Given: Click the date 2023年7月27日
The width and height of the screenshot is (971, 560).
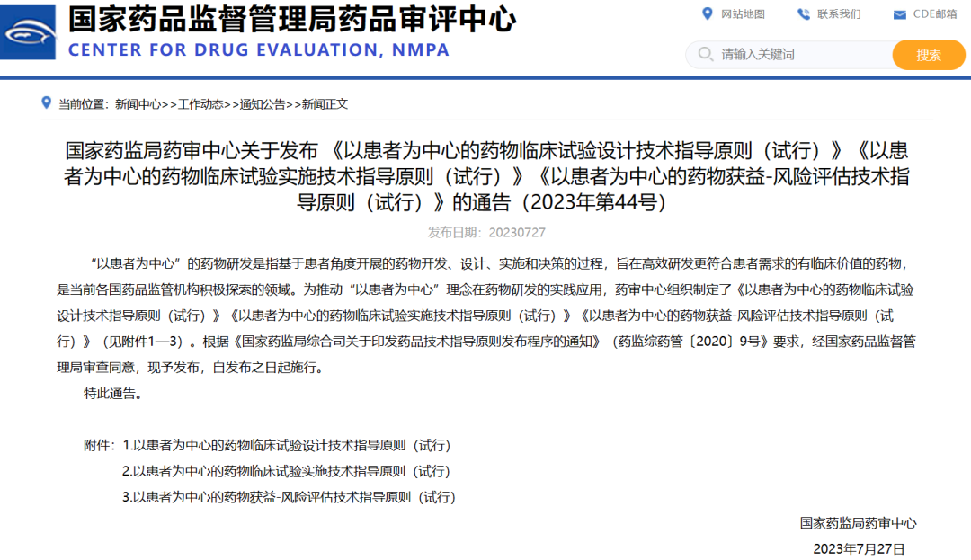Looking at the screenshot, I should (x=859, y=549).
